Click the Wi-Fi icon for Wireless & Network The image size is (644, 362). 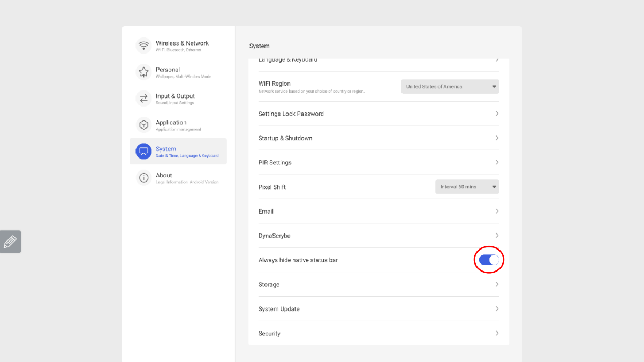pos(143,46)
